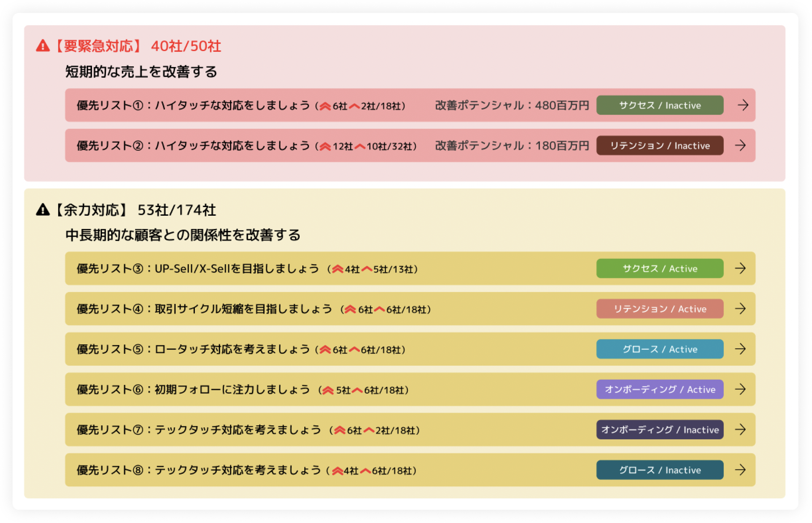Open 優先リスト⑦：テックタッチ対応を考えましょう

click(410, 430)
